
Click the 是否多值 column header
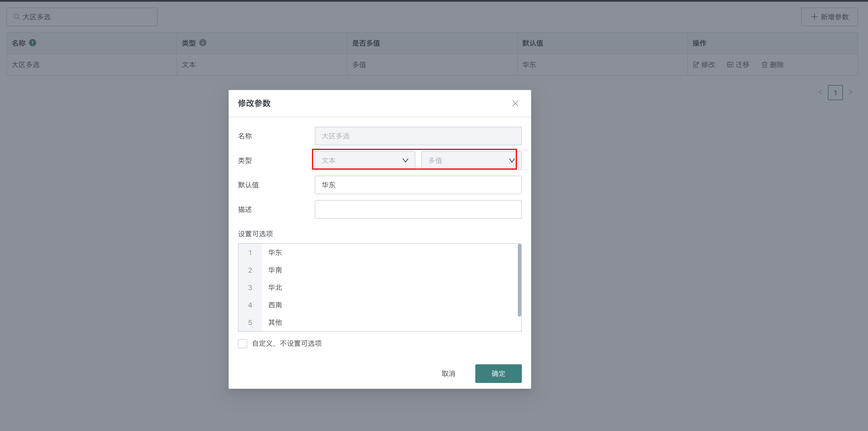pos(432,43)
